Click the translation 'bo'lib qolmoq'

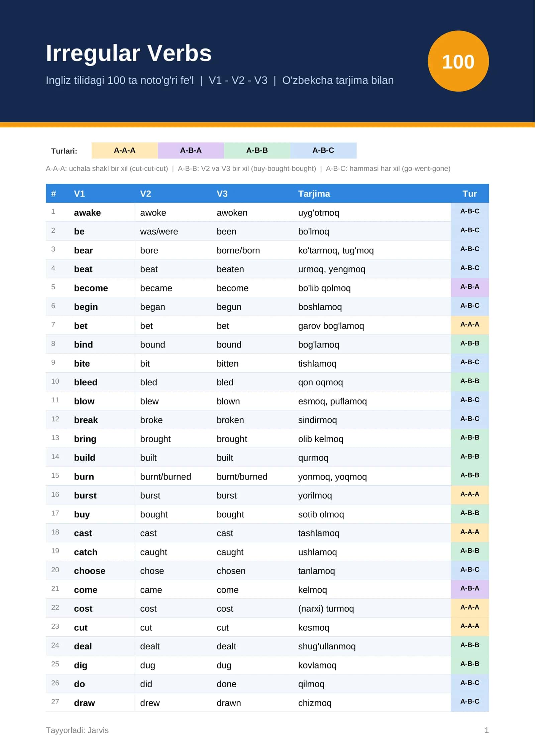[x=324, y=288]
